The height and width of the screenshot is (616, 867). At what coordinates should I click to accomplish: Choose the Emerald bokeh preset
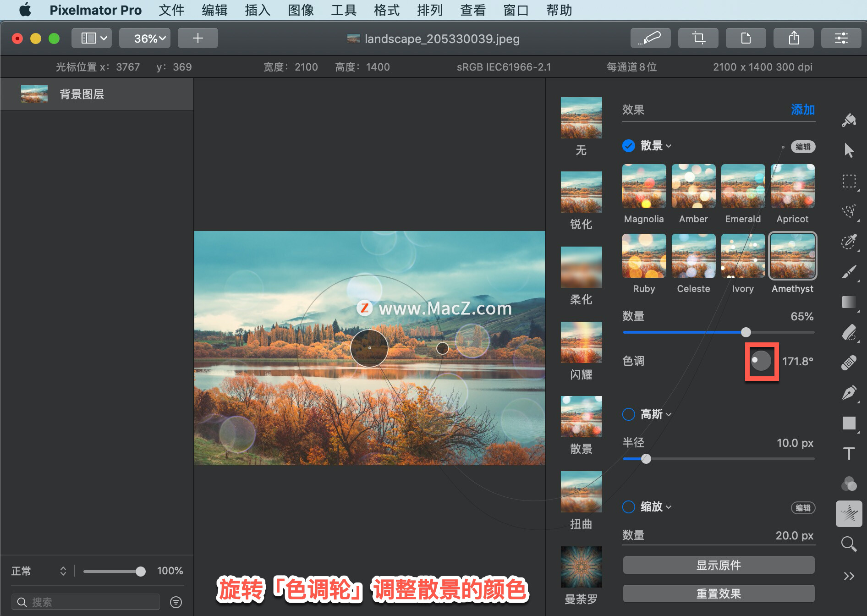[743, 186]
